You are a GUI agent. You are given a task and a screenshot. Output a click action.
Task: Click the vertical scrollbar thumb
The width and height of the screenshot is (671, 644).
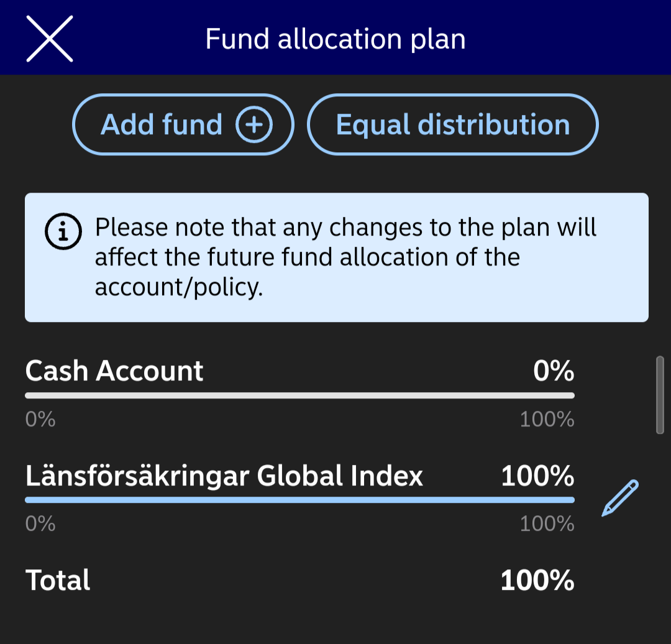[x=660, y=395]
